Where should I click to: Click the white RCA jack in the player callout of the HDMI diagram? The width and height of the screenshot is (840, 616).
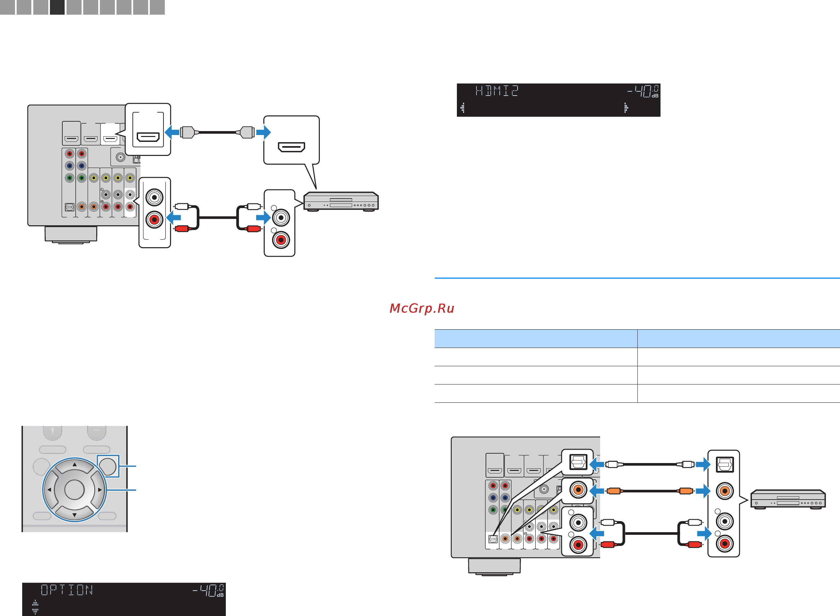coord(281,218)
